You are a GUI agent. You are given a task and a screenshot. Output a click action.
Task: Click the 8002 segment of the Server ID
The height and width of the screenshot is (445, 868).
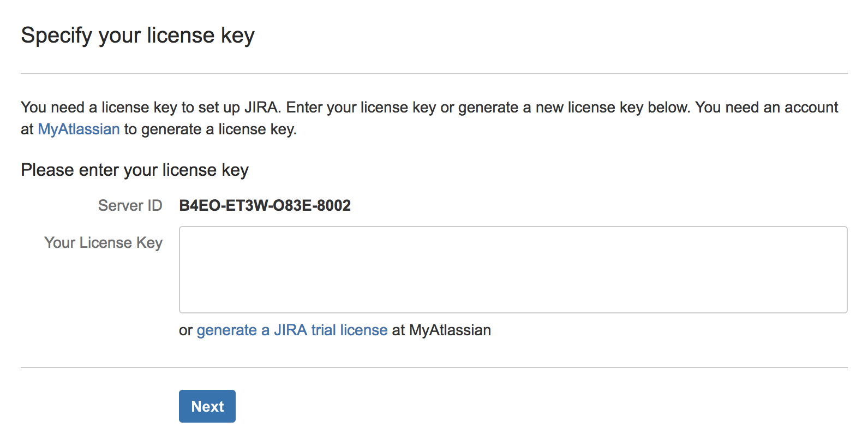334,205
